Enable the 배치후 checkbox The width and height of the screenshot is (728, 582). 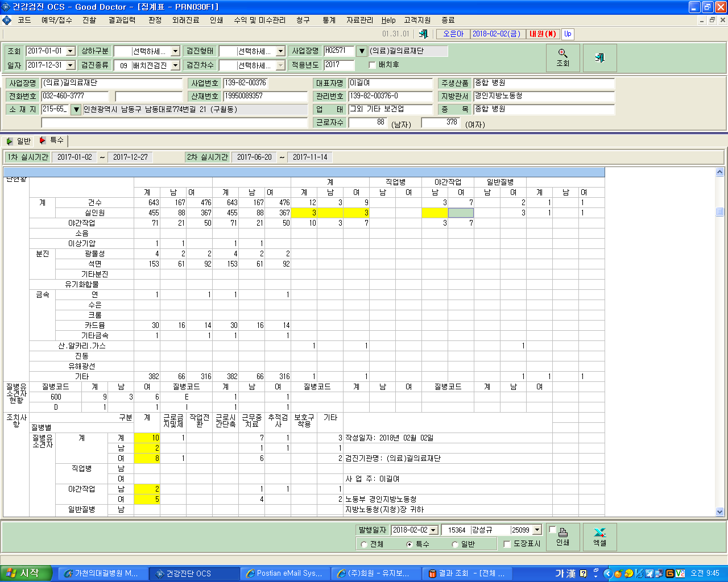[x=372, y=65]
